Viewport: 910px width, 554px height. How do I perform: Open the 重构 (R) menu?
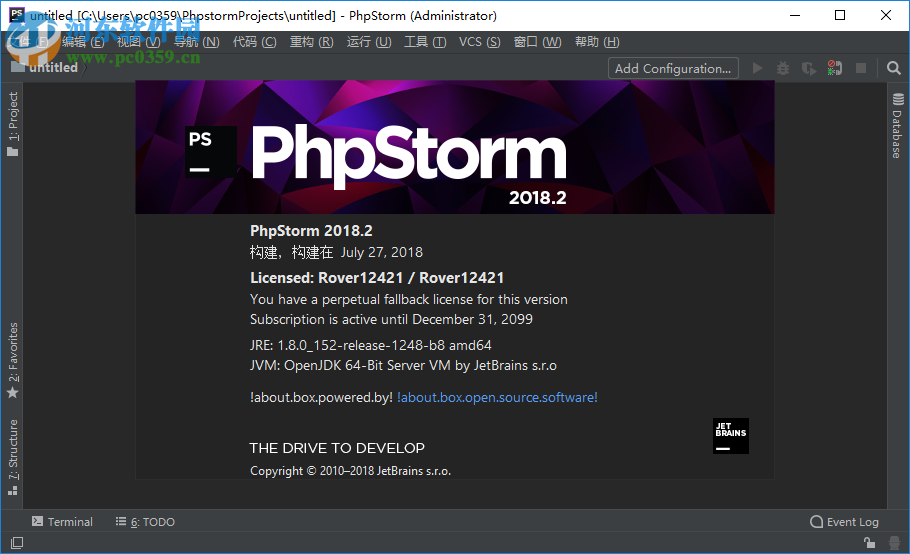[312, 42]
